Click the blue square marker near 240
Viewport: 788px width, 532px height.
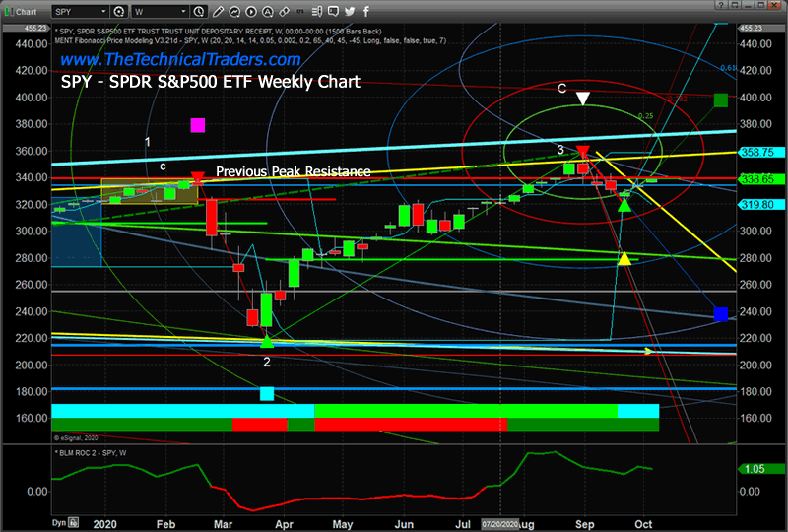point(721,314)
